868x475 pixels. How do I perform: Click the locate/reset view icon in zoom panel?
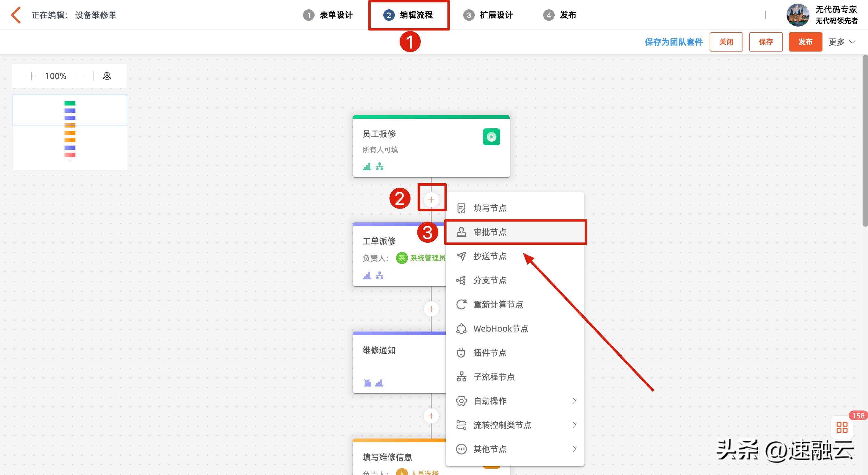pyautogui.click(x=107, y=76)
